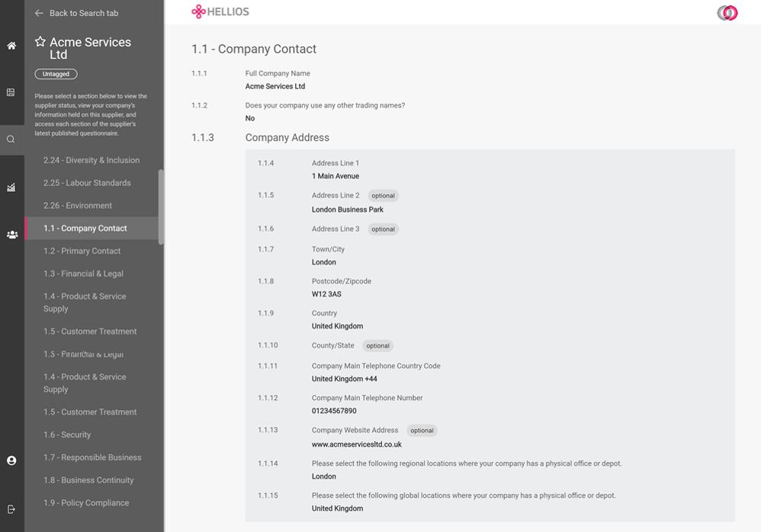Toggle the favorite star beside Acme Services Ltd
Screen dimensions: 761x532
click(x=40, y=42)
